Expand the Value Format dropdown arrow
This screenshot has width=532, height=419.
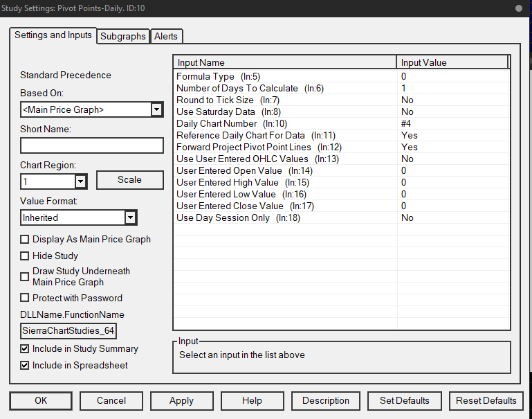click(130, 217)
